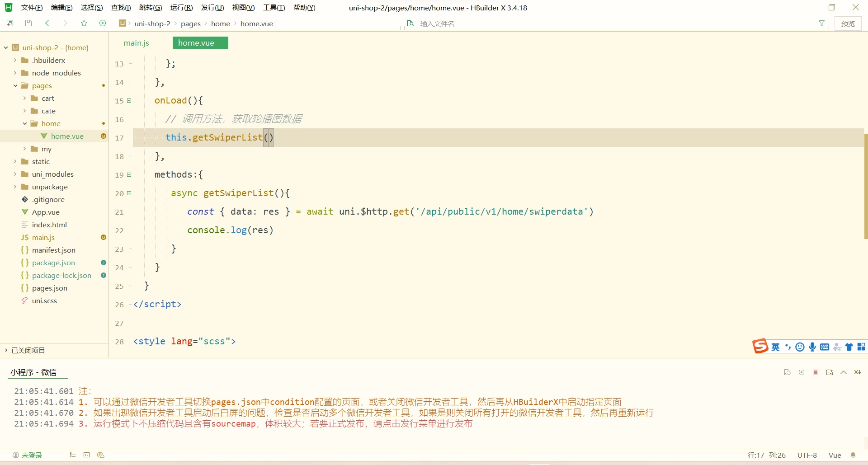This screenshot has width=868, height=465.
Task: Restart the run from console panel
Action: 802,372
